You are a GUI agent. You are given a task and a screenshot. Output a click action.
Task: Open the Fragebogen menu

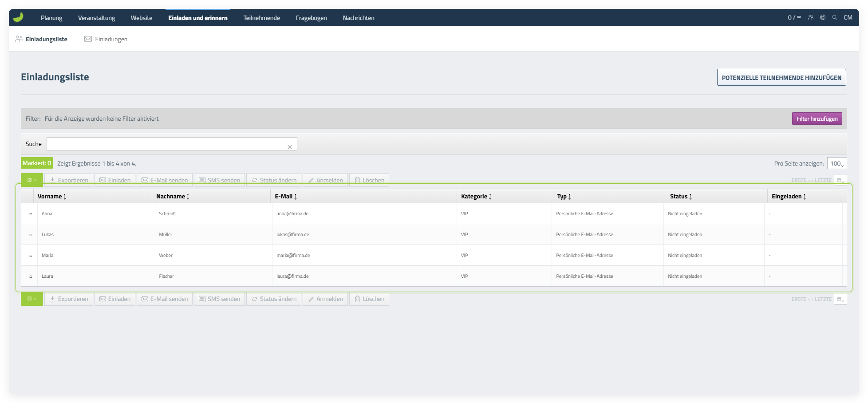(312, 18)
